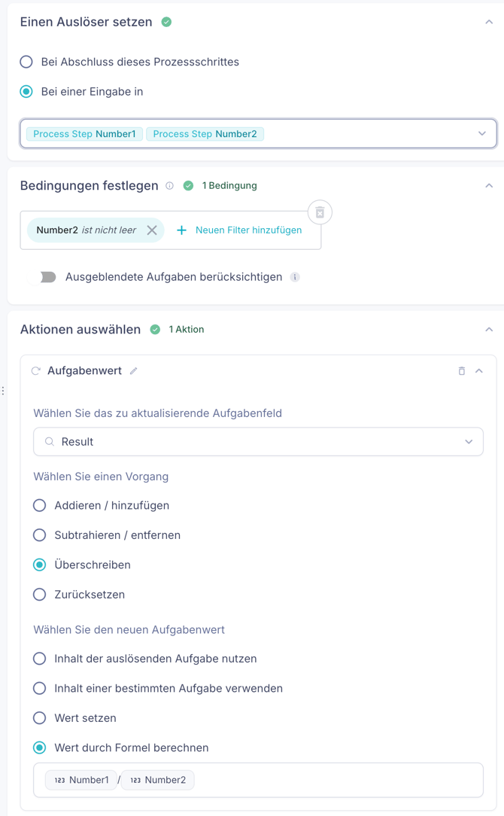The height and width of the screenshot is (816, 504).
Task: Click the pencil icon next to Aufgabenwert
Action: point(133,371)
